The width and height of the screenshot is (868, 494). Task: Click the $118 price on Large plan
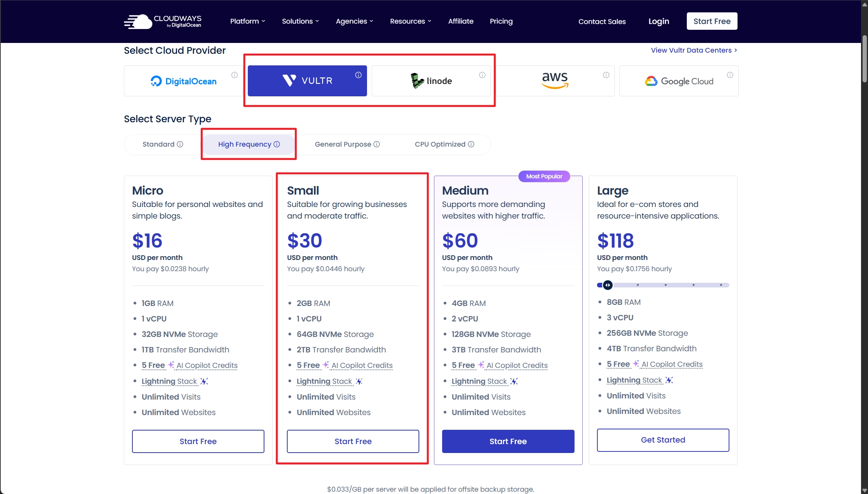click(x=616, y=241)
